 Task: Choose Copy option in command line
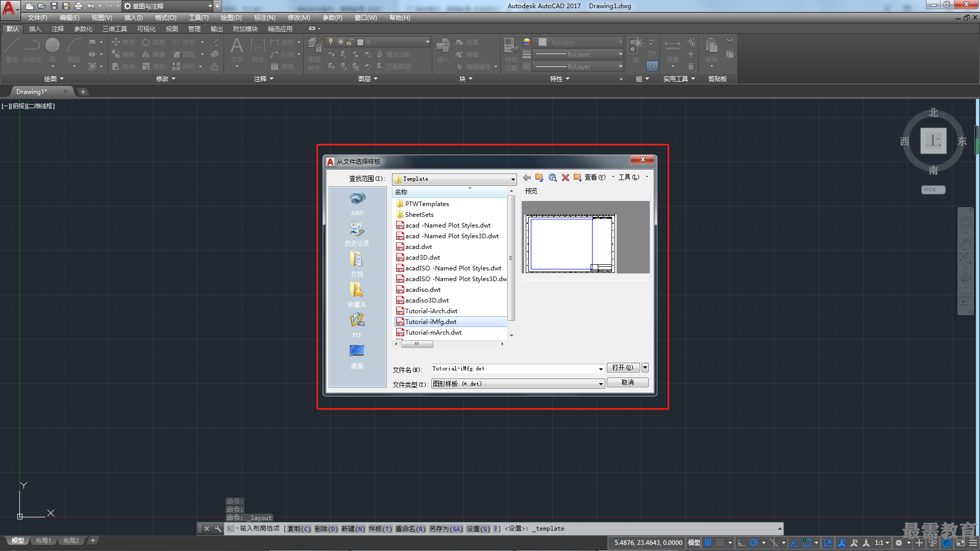[299, 529]
